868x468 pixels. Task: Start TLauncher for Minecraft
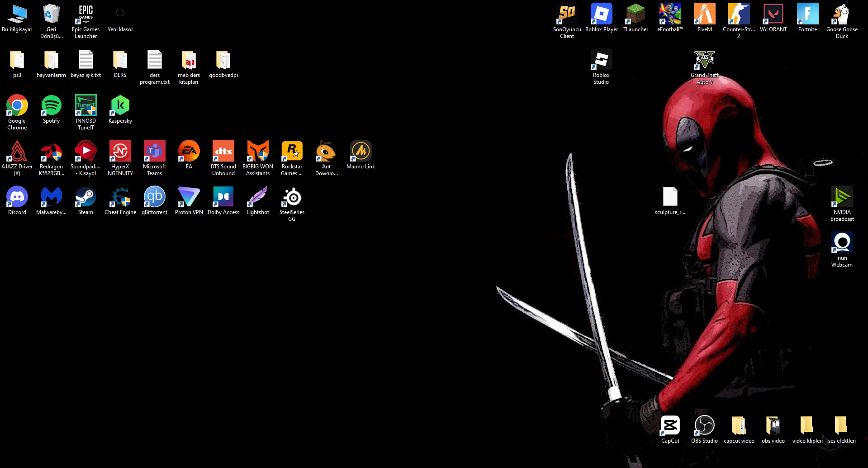[636, 14]
